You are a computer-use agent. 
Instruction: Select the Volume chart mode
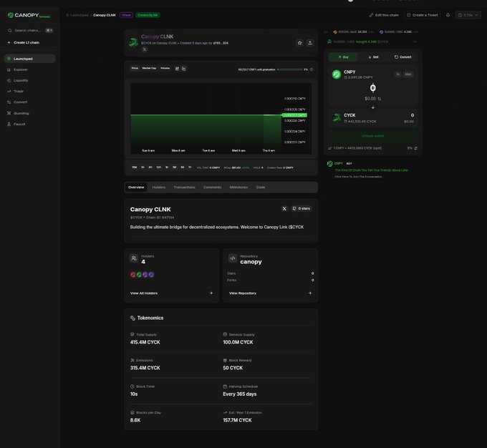click(165, 68)
